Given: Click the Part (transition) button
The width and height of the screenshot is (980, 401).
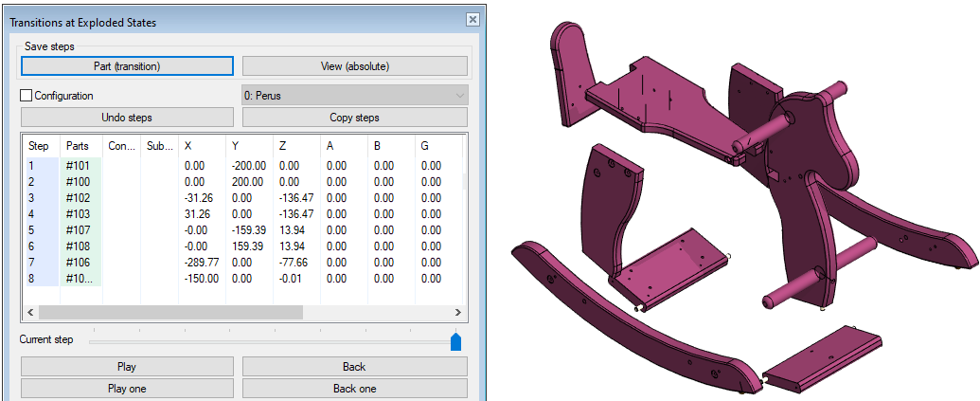Looking at the screenshot, I should [127, 66].
